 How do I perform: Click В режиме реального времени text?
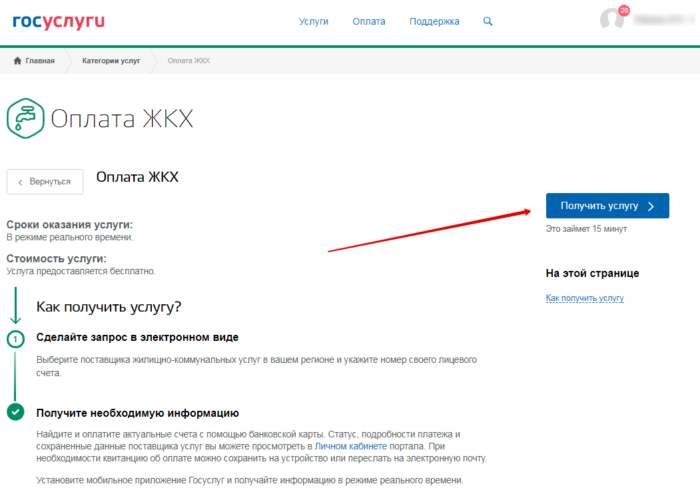point(70,238)
